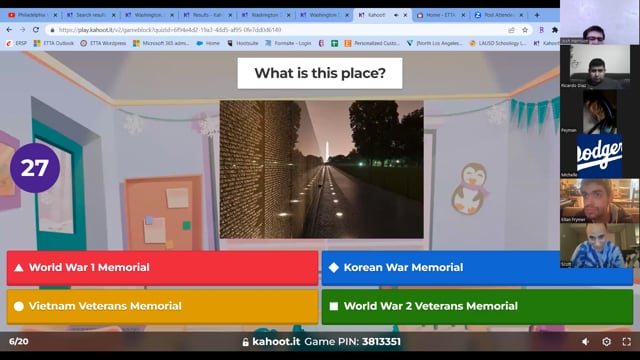Screen dimensions: 640x360
Task: Click the browser forward arrow
Action: [x=22, y=30]
